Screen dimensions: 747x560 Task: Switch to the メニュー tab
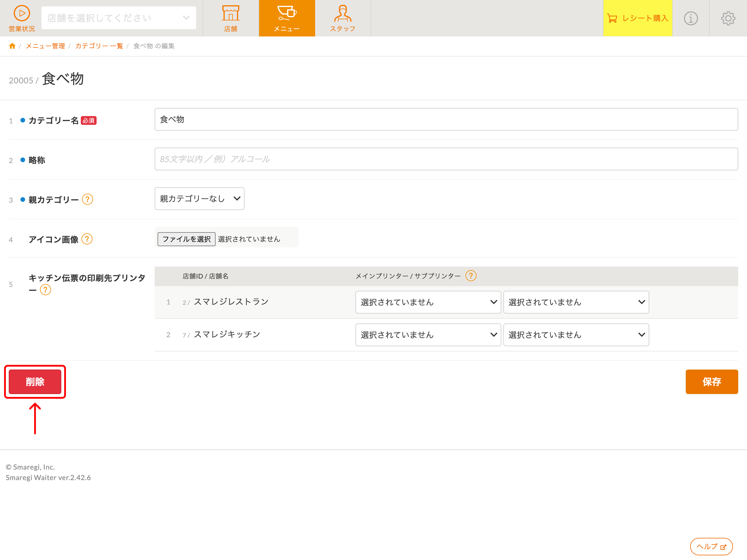[287, 18]
